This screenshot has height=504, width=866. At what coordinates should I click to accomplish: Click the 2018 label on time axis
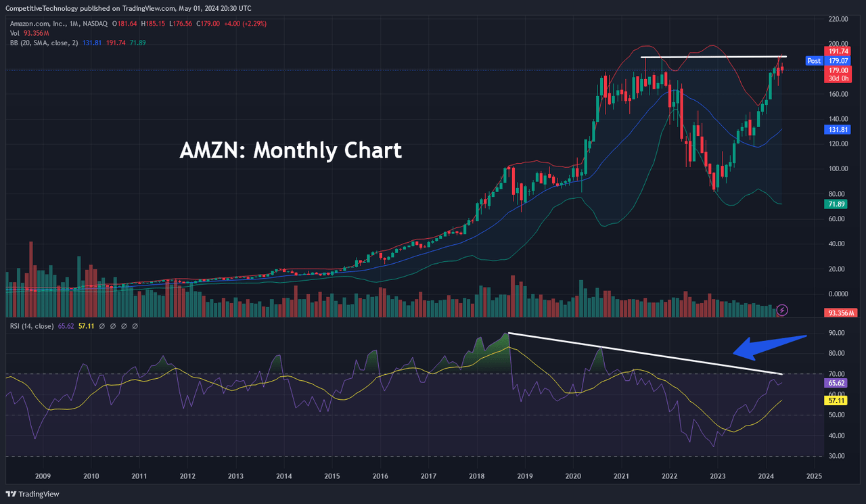click(476, 476)
